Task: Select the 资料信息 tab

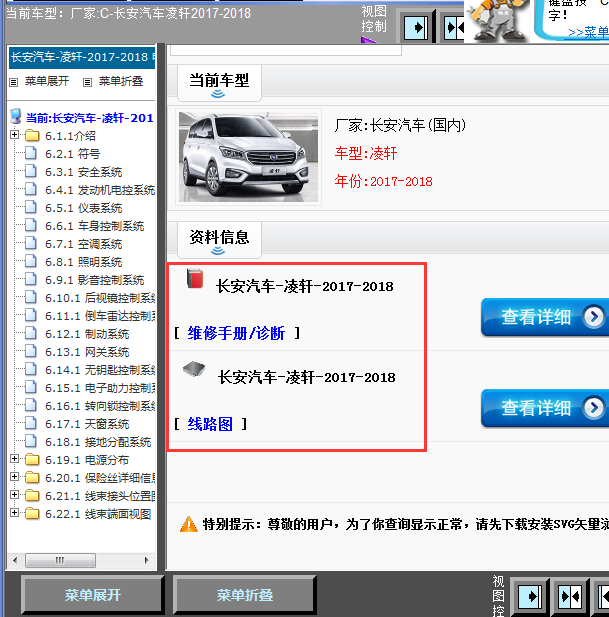Action: click(219, 240)
